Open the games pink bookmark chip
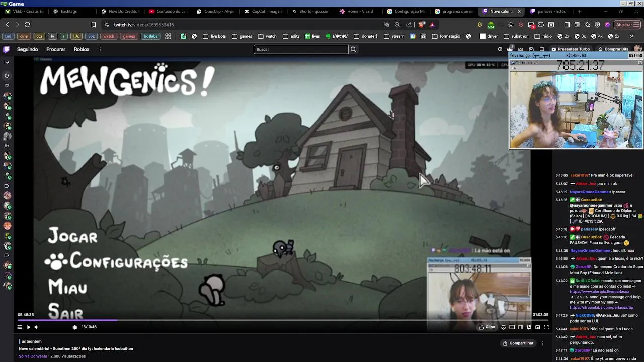 coord(129,36)
